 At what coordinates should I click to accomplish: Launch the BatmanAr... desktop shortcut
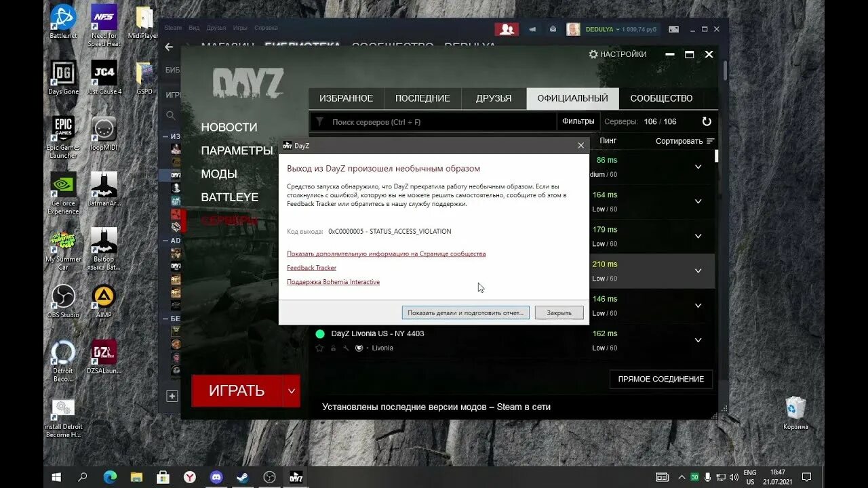[x=104, y=188]
